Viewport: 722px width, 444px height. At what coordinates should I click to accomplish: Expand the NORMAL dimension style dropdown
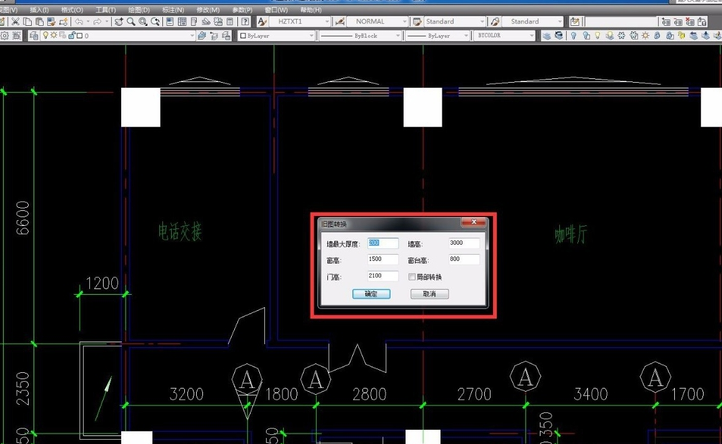click(x=404, y=22)
